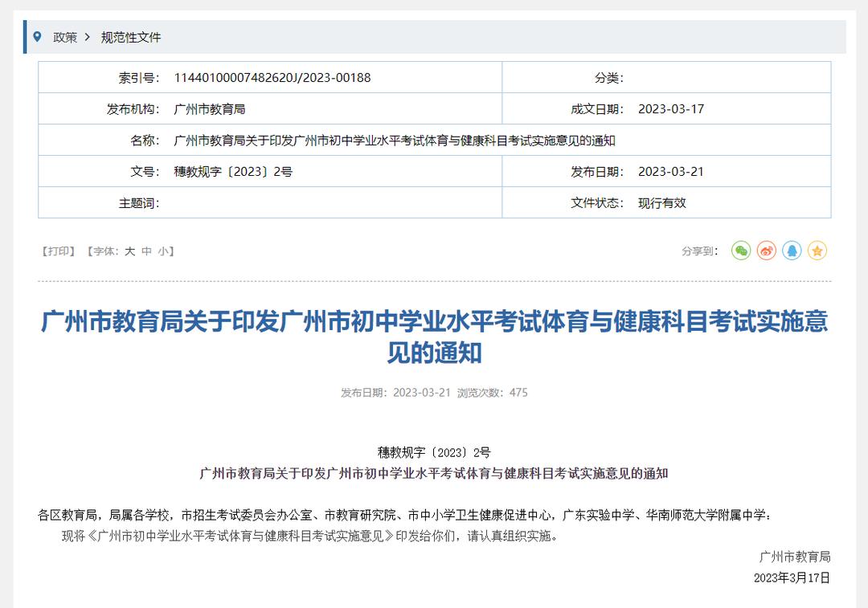
Task: Set font size to 大
Action: click(129, 251)
